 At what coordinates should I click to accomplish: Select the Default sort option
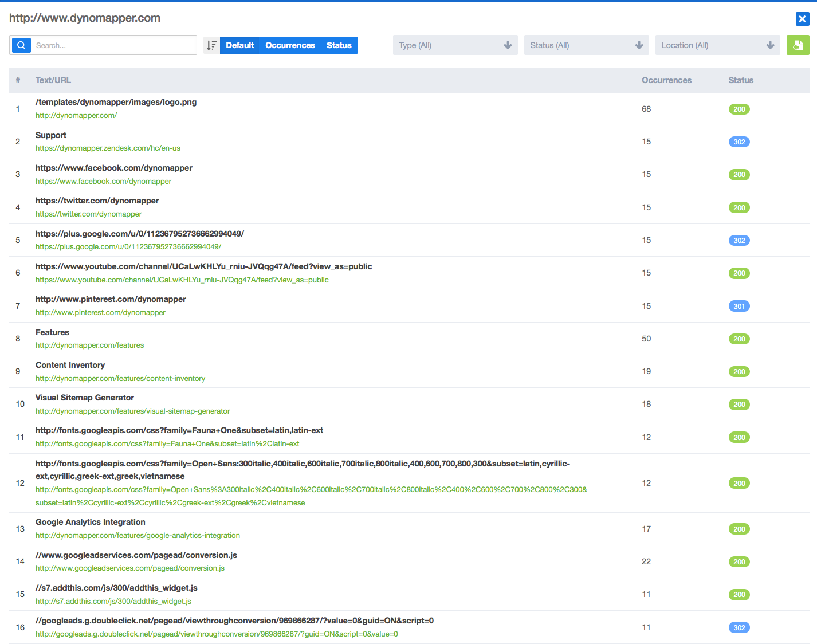point(239,45)
